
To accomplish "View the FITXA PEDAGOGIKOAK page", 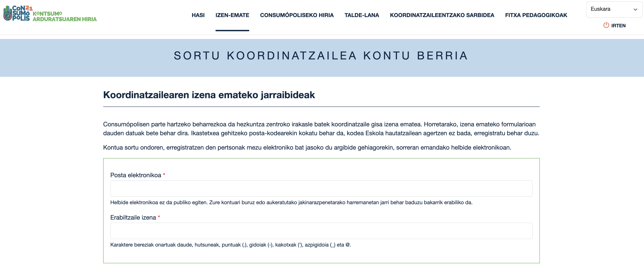I will click(536, 15).
